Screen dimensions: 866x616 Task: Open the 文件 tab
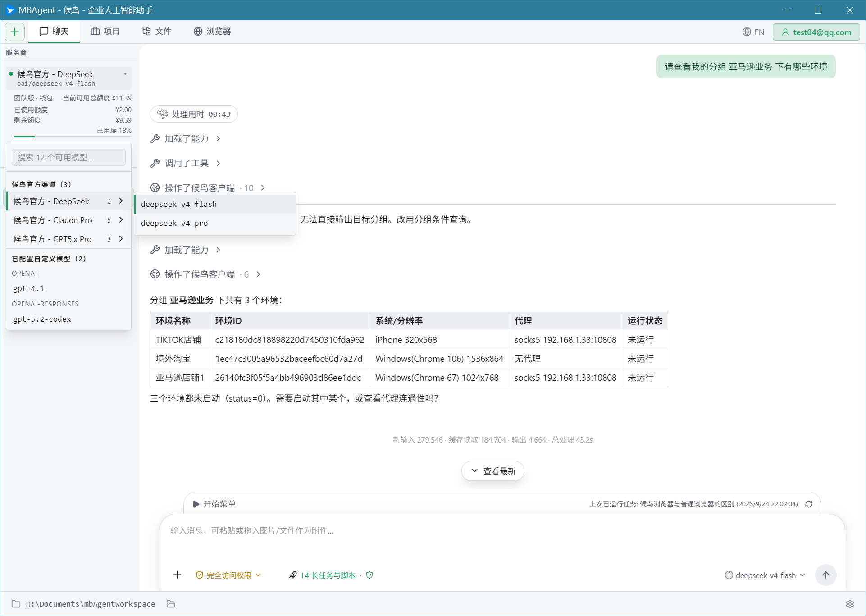click(156, 32)
